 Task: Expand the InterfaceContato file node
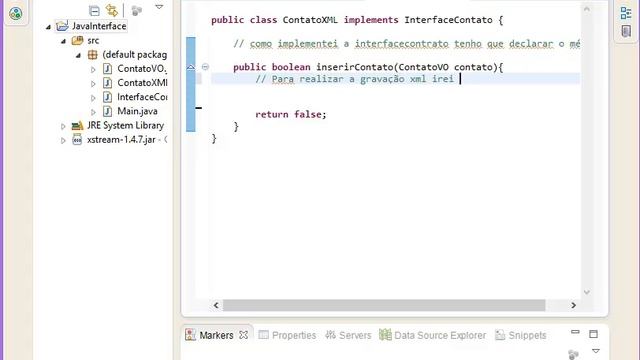coord(93,98)
